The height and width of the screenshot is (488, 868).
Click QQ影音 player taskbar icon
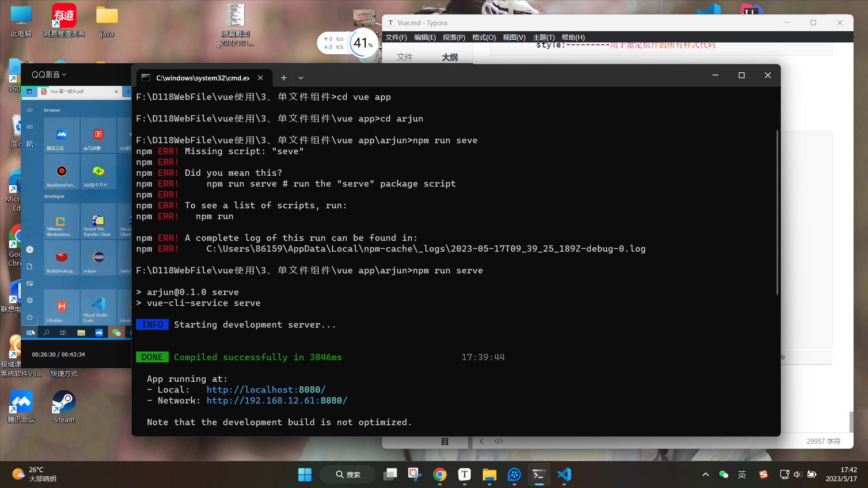click(514, 474)
